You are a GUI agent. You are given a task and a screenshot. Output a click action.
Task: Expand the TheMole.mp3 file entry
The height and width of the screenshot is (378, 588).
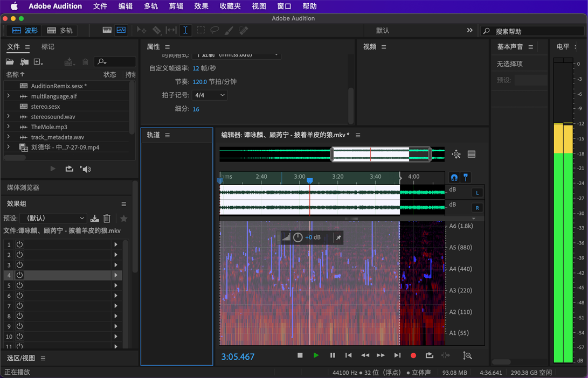pyautogui.click(x=8, y=127)
